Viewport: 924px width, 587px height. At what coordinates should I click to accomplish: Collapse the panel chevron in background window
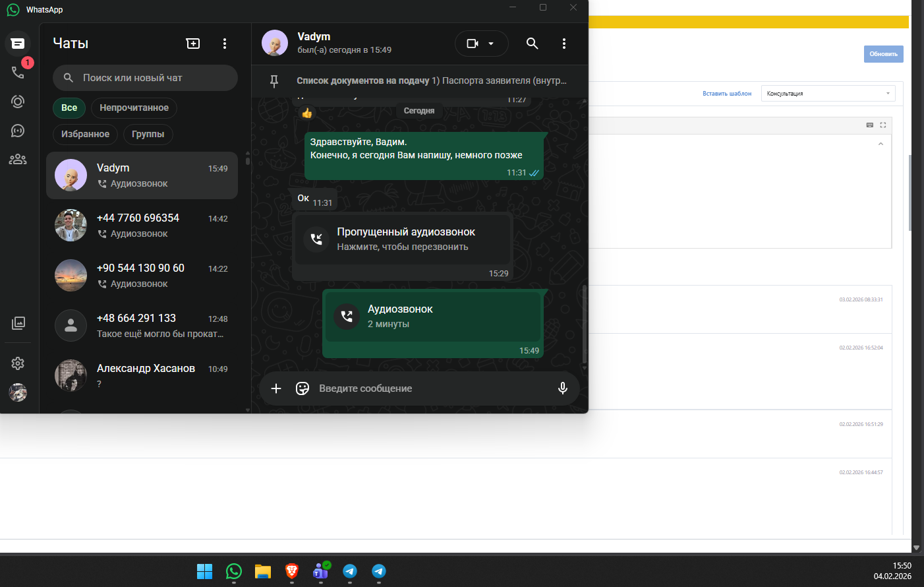881,144
